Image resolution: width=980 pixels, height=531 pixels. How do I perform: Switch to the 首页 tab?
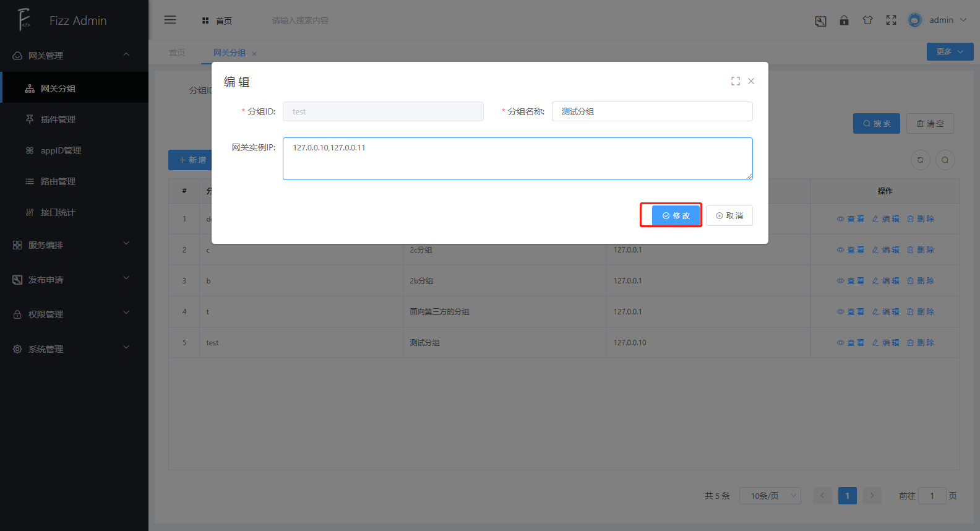pos(177,53)
